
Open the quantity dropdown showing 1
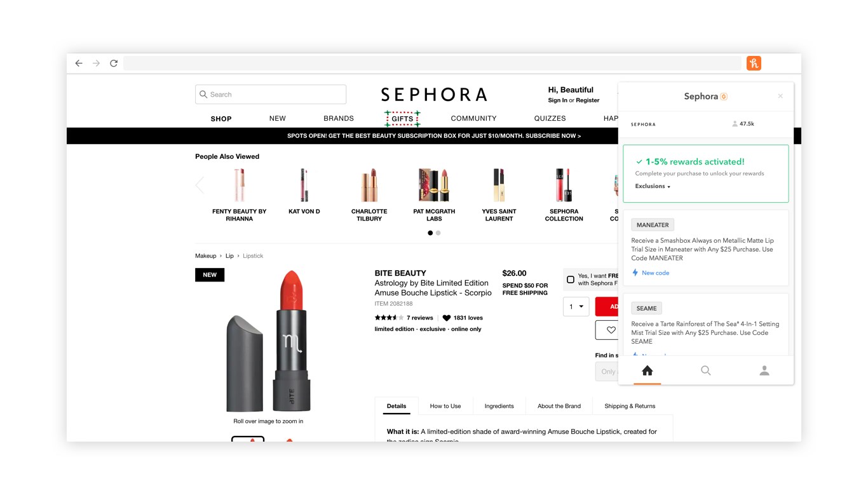(x=576, y=306)
